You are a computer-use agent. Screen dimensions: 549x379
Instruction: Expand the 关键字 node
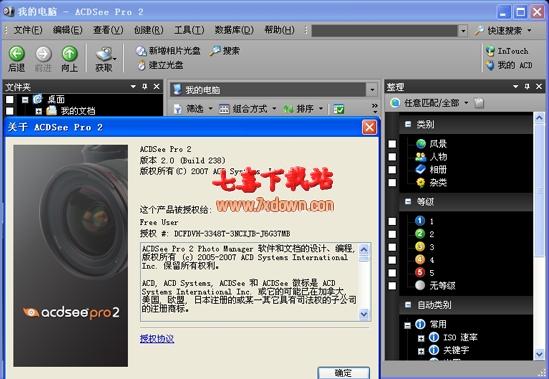(x=421, y=351)
